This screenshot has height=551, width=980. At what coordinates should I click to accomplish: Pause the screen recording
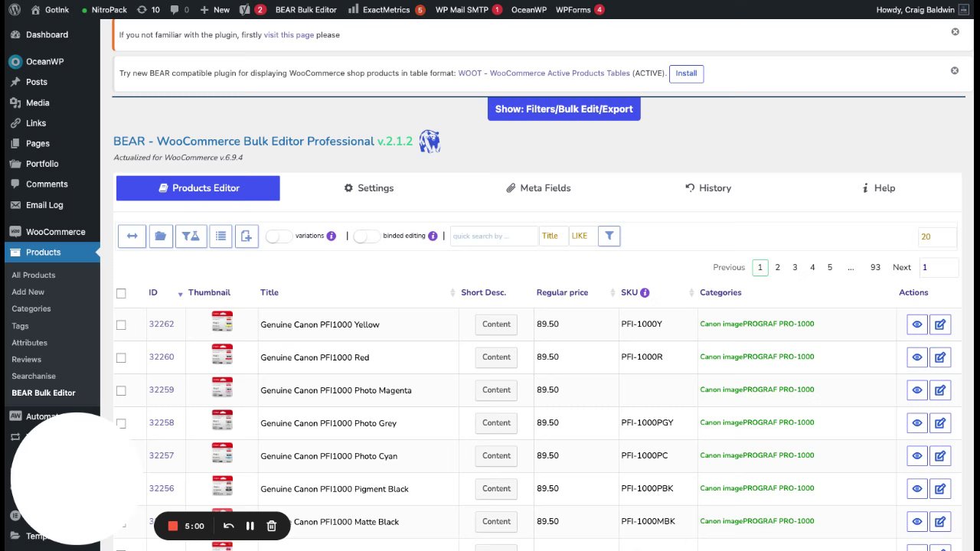pyautogui.click(x=250, y=526)
